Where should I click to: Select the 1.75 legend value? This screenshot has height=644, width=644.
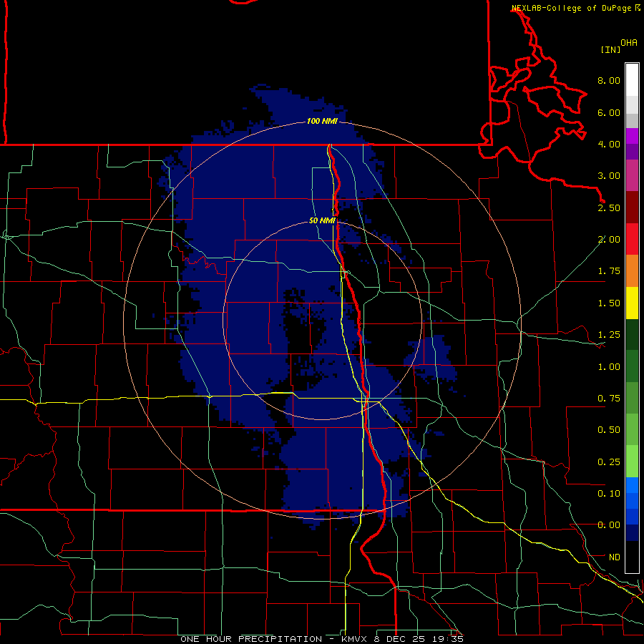(609, 271)
